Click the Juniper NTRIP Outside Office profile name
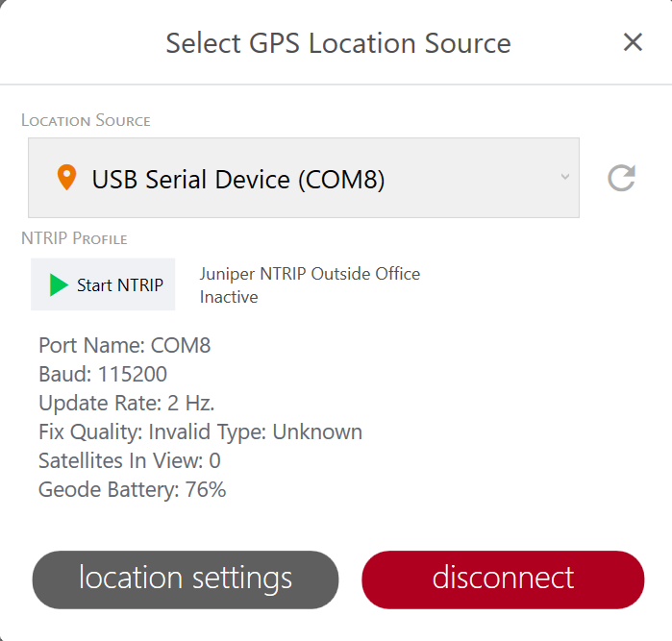Screen dimensions: 672x641 point(310,274)
